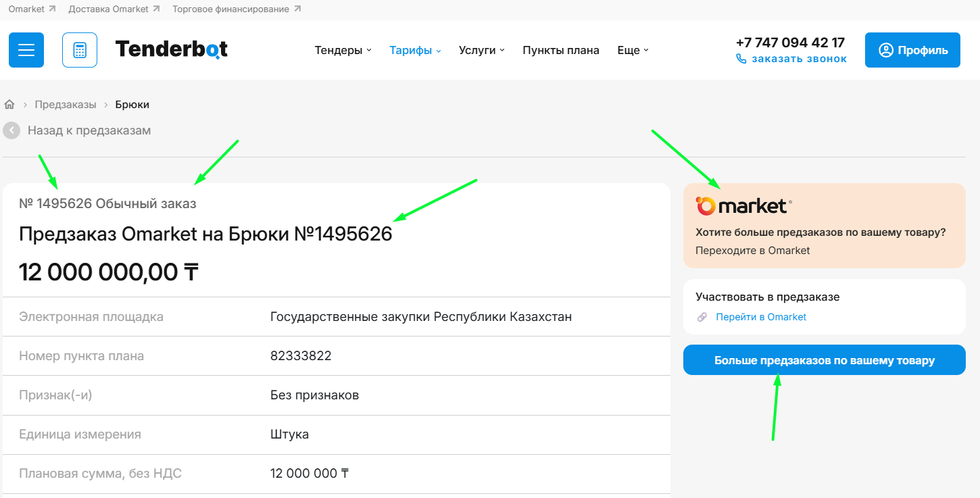980x498 pixels.
Task: Go to Предзаказы breadcrumb
Action: click(x=66, y=105)
